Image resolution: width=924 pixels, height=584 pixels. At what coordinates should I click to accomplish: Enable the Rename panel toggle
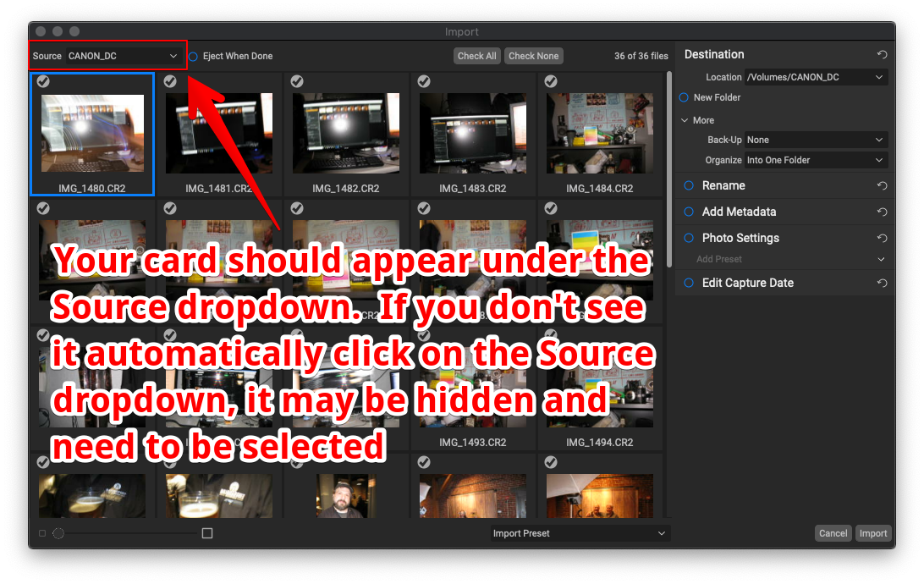(x=688, y=186)
